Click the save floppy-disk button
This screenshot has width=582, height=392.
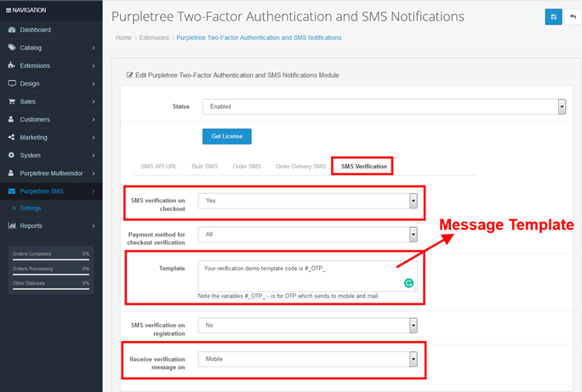tap(553, 17)
